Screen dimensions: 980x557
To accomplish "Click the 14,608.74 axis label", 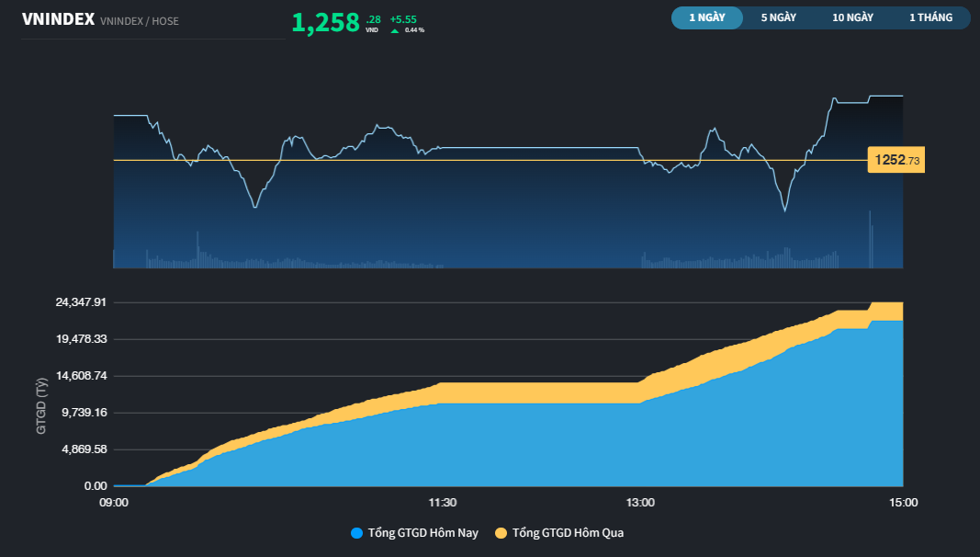I will 81,376.
